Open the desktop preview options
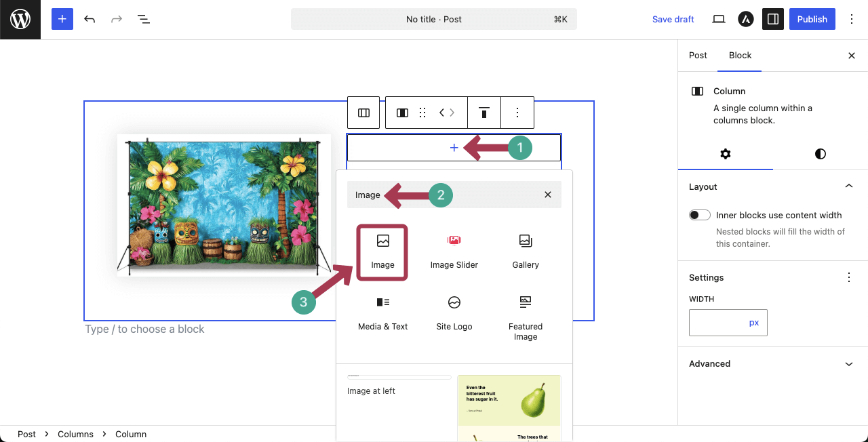The width and height of the screenshot is (868, 442). [719, 19]
